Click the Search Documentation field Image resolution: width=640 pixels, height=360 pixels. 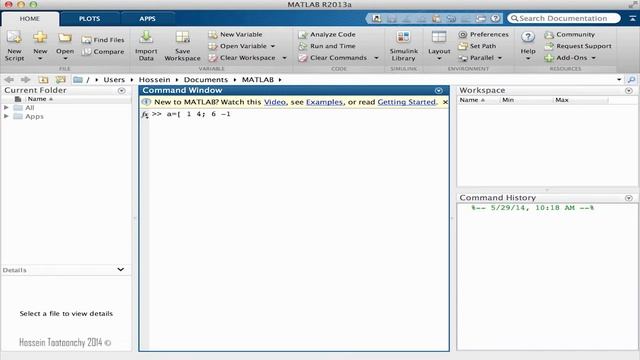pyautogui.click(x=564, y=18)
